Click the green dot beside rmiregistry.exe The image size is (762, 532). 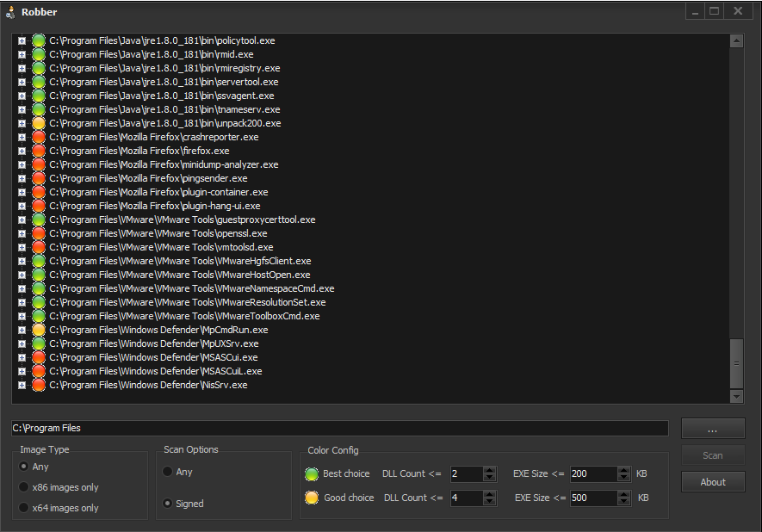(39, 68)
